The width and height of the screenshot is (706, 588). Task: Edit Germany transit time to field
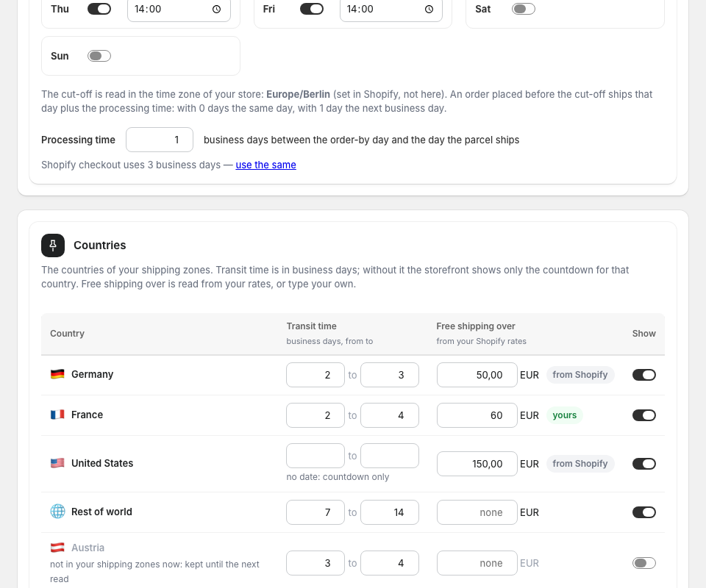point(390,375)
